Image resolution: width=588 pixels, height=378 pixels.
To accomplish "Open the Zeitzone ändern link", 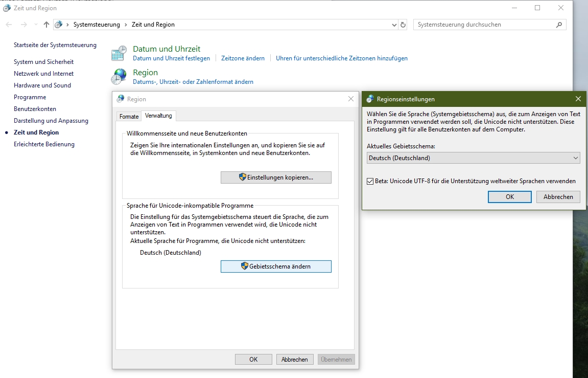I will (x=243, y=58).
